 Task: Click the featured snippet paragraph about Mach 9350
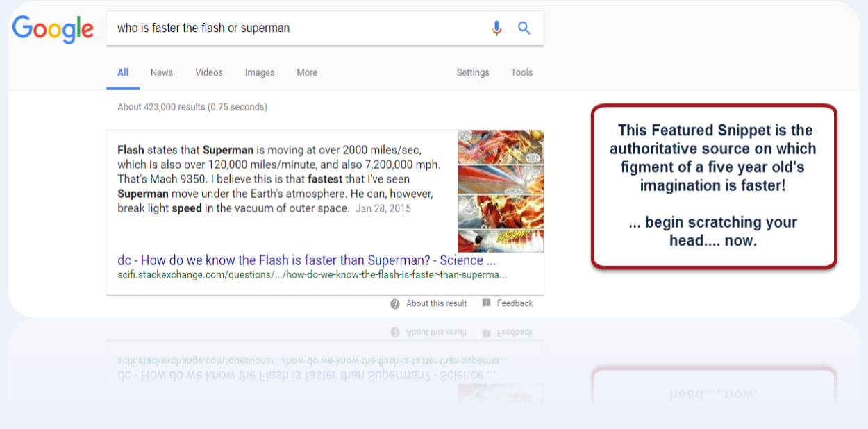[x=278, y=179]
